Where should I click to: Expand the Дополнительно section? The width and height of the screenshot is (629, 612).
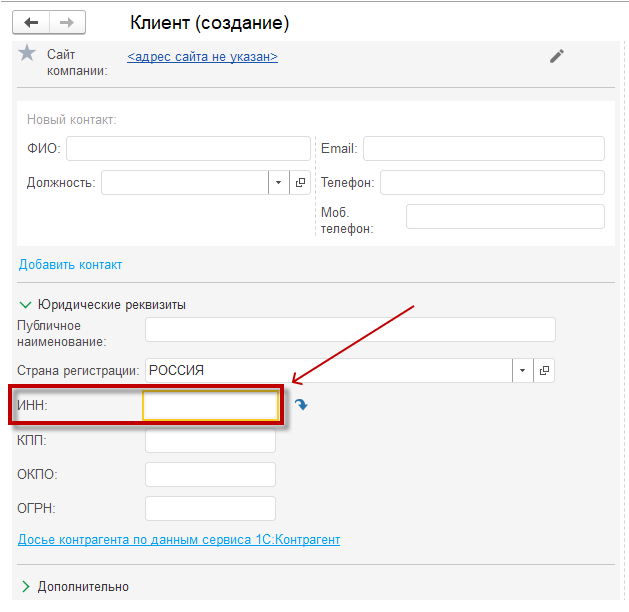[25, 586]
